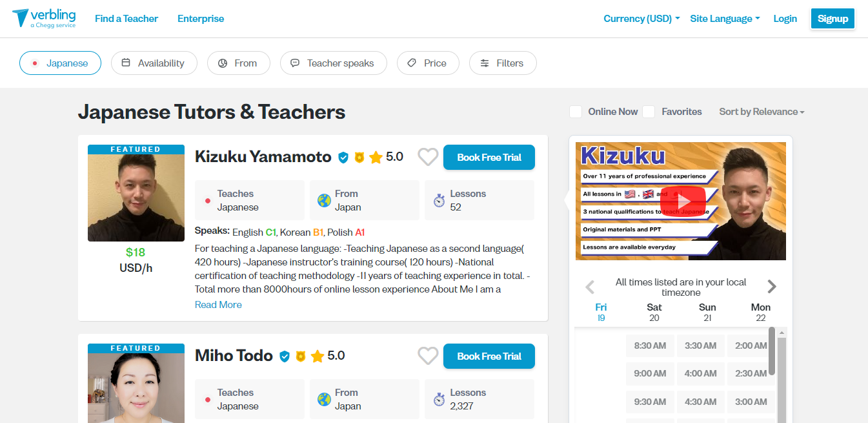868x423 pixels.
Task: Click the gold star rating for Miho Todo
Action: [318, 356]
